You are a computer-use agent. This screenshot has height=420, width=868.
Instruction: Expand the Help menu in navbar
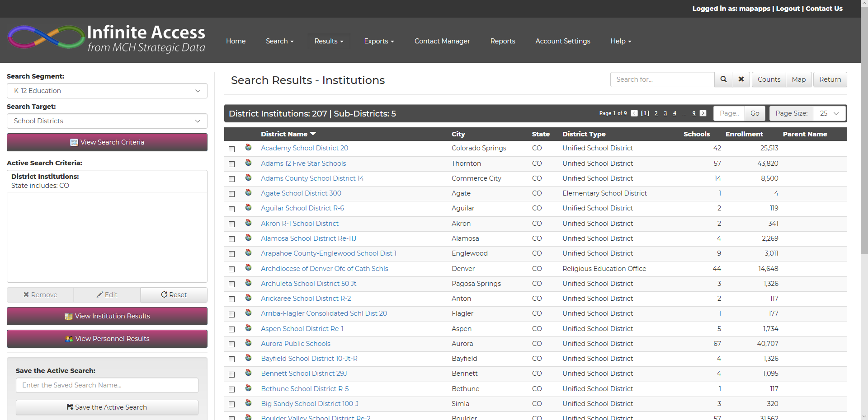(621, 41)
